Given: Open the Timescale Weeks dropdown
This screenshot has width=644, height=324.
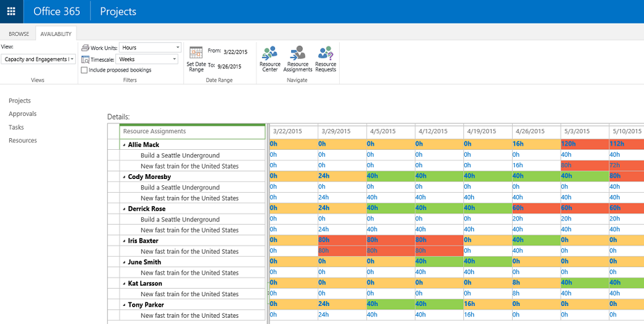Looking at the screenshot, I should [x=147, y=59].
